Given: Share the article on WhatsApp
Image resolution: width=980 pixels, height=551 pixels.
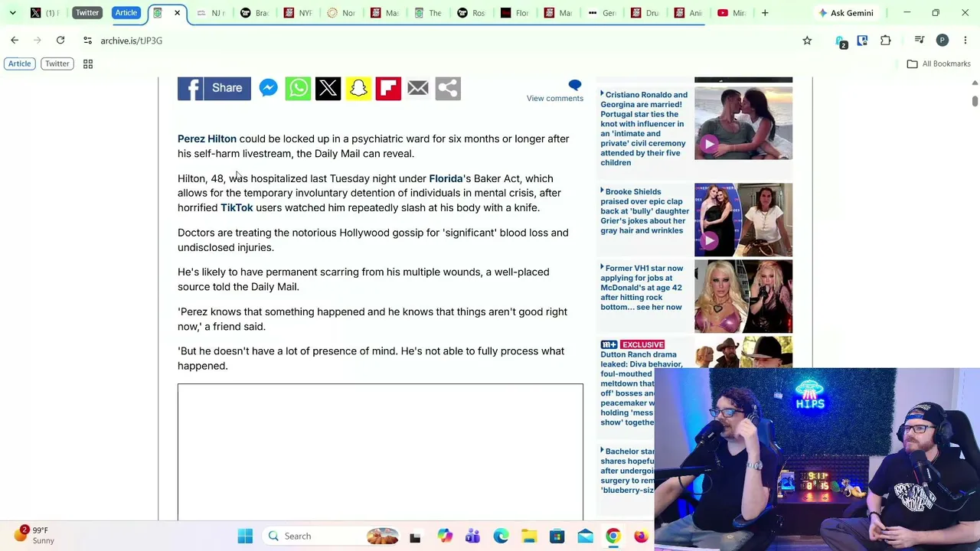Looking at the screenshot, I should pyautogui.click(x=298, y=88).
